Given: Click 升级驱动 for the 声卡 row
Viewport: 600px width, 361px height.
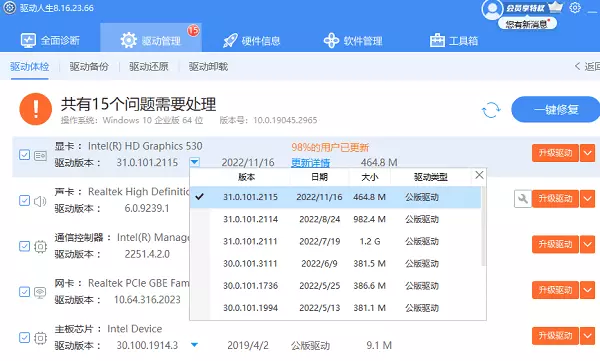Looking at the screenshot, I should [555, 199].
